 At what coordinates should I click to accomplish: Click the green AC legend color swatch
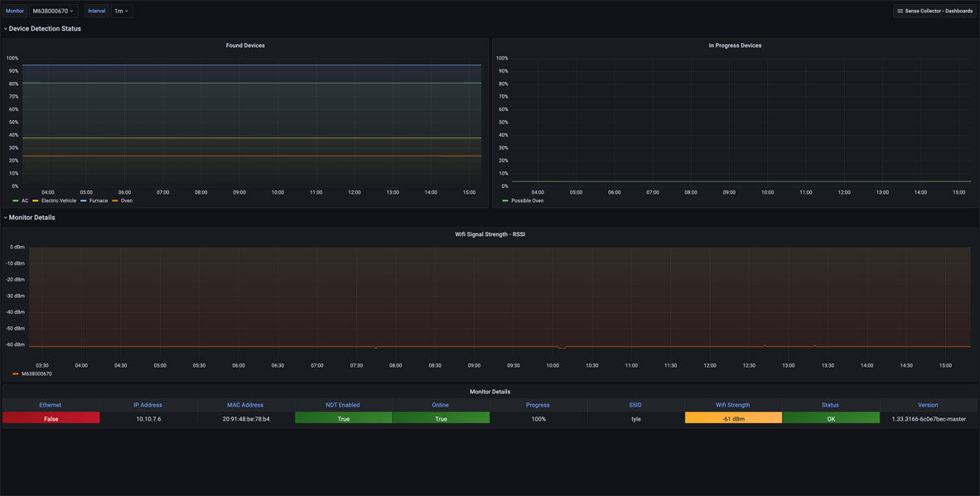pos(16,200)
